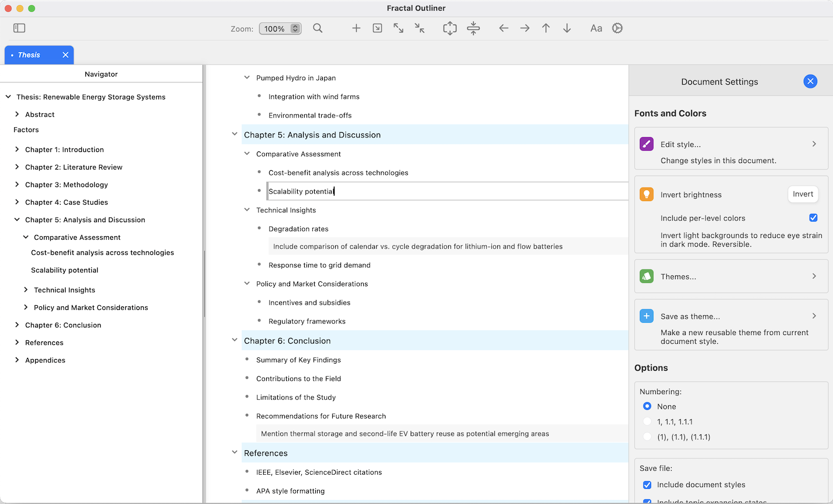Enable None numbering option

point(647,406)
